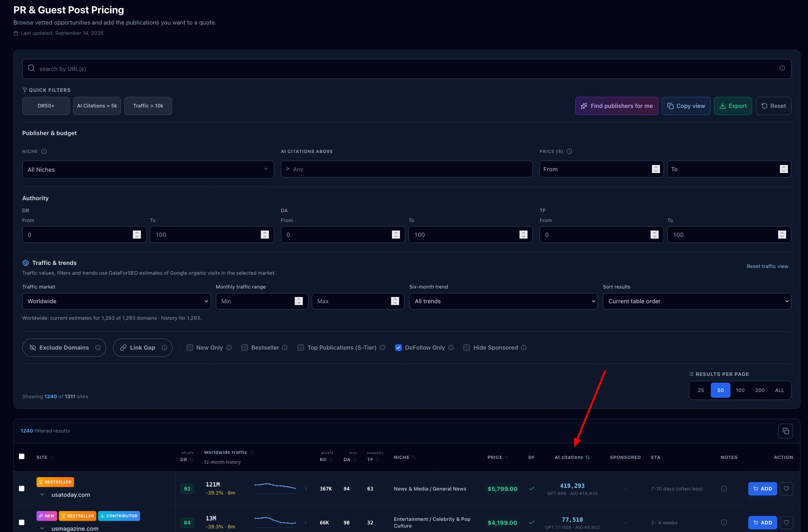Viewport: 808px width, 532px height.
Task: Open Current table order sort dropdown
Action: click(x=697, y=301)
